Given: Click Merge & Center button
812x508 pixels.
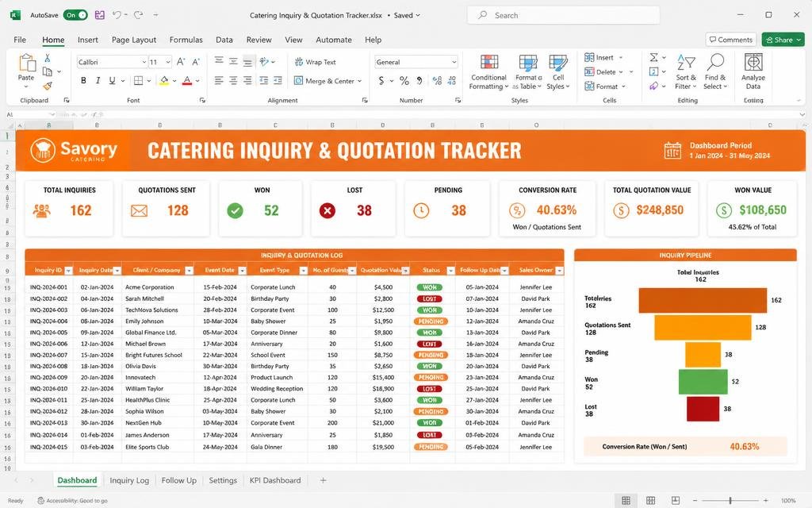Looking at the screenshot, I should (x=324, y=81).
